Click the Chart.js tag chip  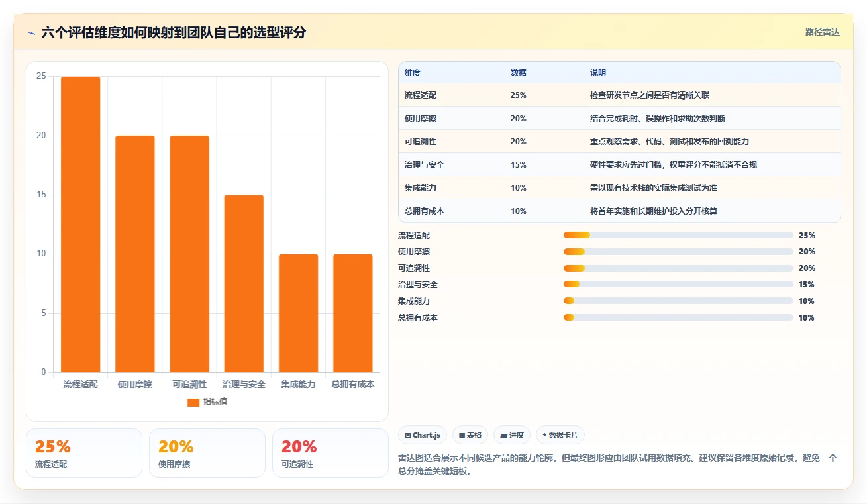coord(423,435)
